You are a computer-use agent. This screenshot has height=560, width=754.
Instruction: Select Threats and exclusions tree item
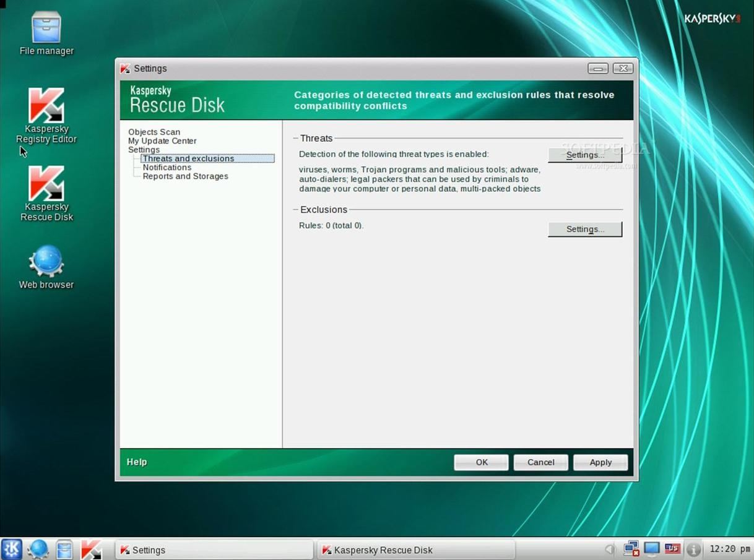click(x=207, y=158)
